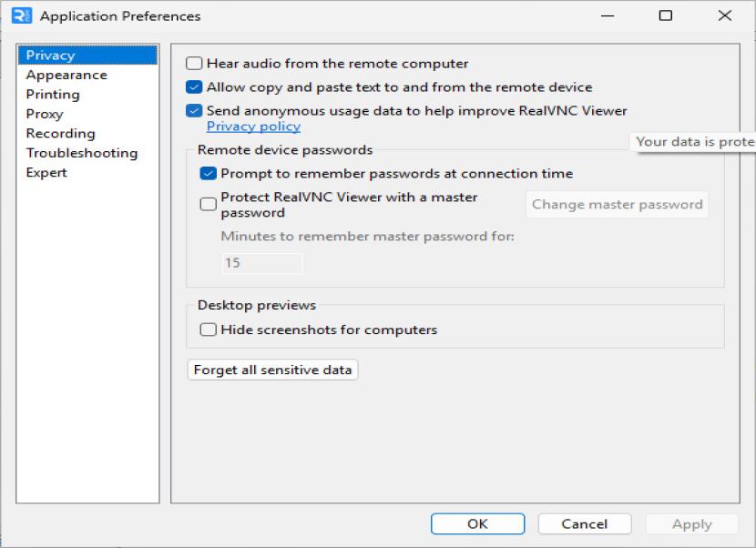Go to the Recording preferences

tap(60, 134)
